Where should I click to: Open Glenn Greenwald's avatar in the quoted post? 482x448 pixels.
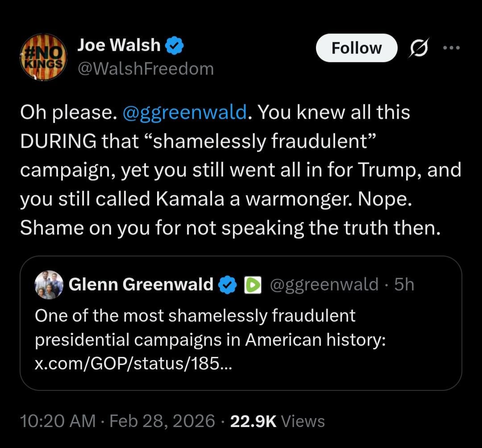point(49,285)
